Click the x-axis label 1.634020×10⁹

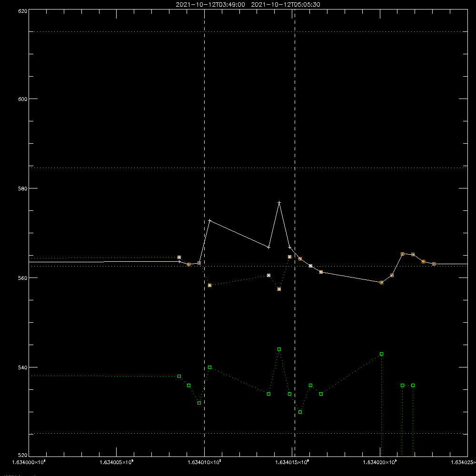pyautogui.click(x=380, y=462)
